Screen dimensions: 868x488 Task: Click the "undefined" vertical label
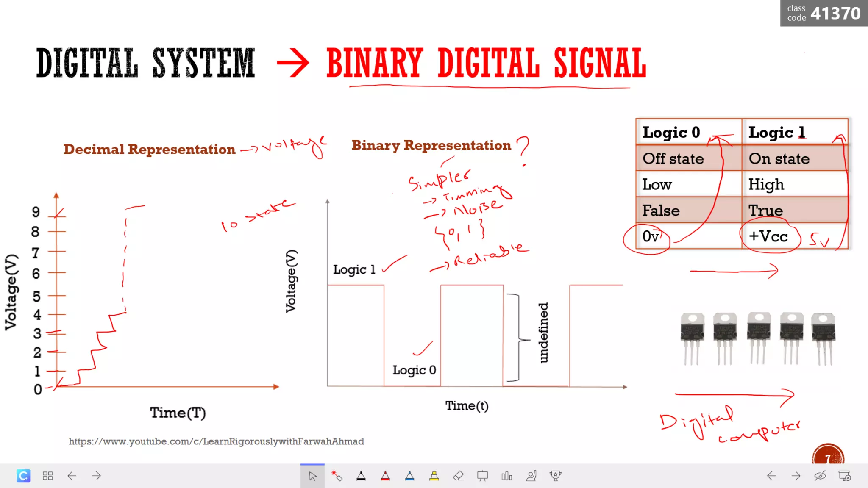[x=543, y=333]
